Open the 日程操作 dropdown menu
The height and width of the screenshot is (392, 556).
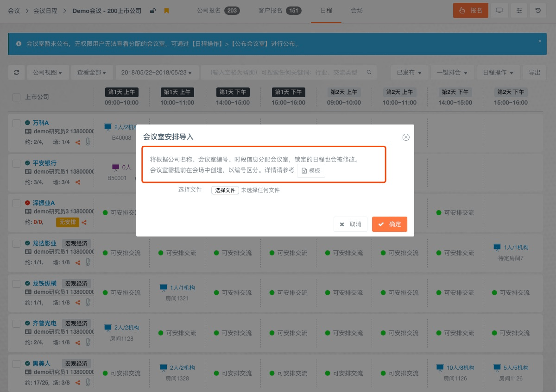click(x=498, y=73)
